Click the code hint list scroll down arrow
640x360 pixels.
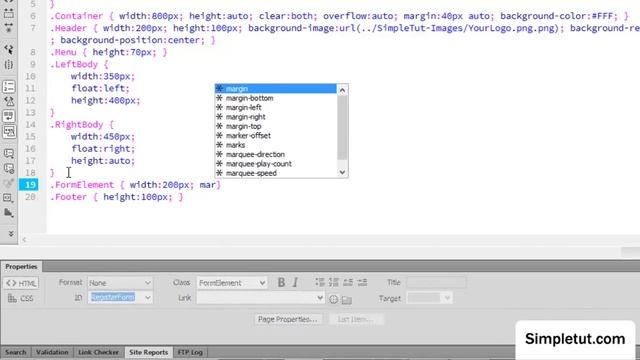(342, 172)
